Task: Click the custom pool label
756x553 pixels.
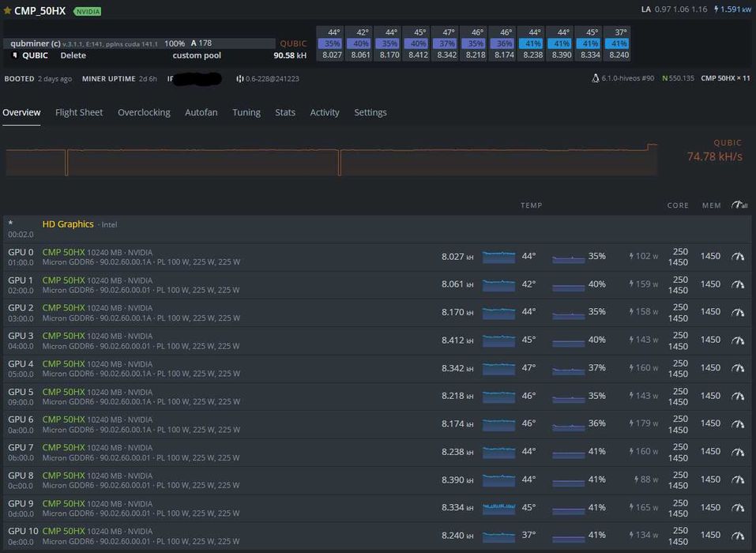Action: point(197,55)
